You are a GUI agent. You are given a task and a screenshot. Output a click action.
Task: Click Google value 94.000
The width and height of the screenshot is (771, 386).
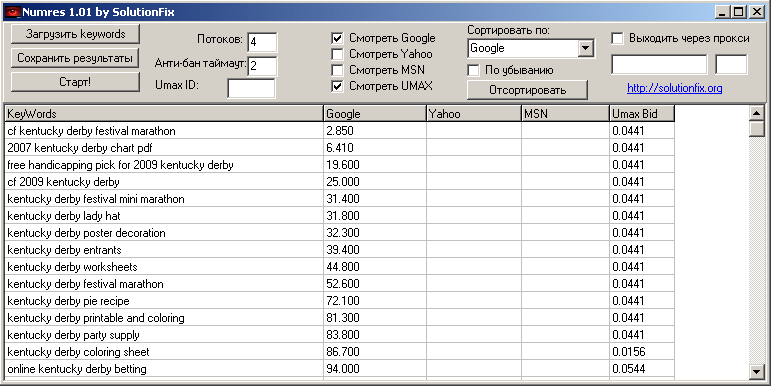click(x=343, y=369)
